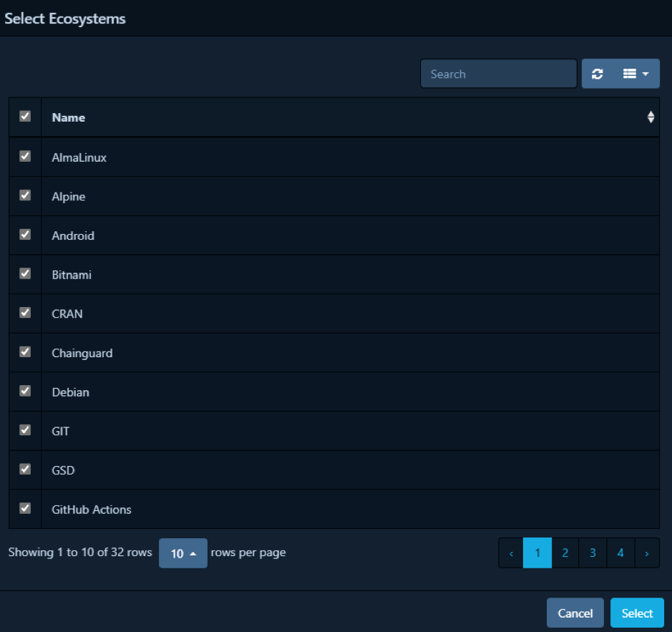Click the GSD row text
The width and height of the screenshot is (672, 632).
(64, 470)
